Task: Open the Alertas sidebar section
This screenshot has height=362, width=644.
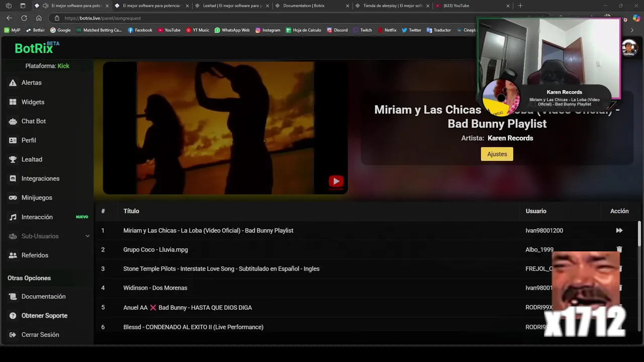Action: pos(31,82)
